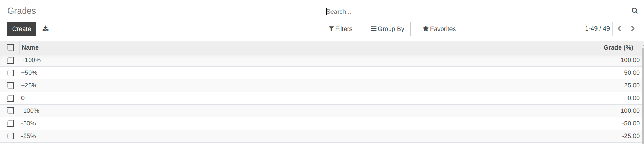Expand the Group By menu

point(388,29)
